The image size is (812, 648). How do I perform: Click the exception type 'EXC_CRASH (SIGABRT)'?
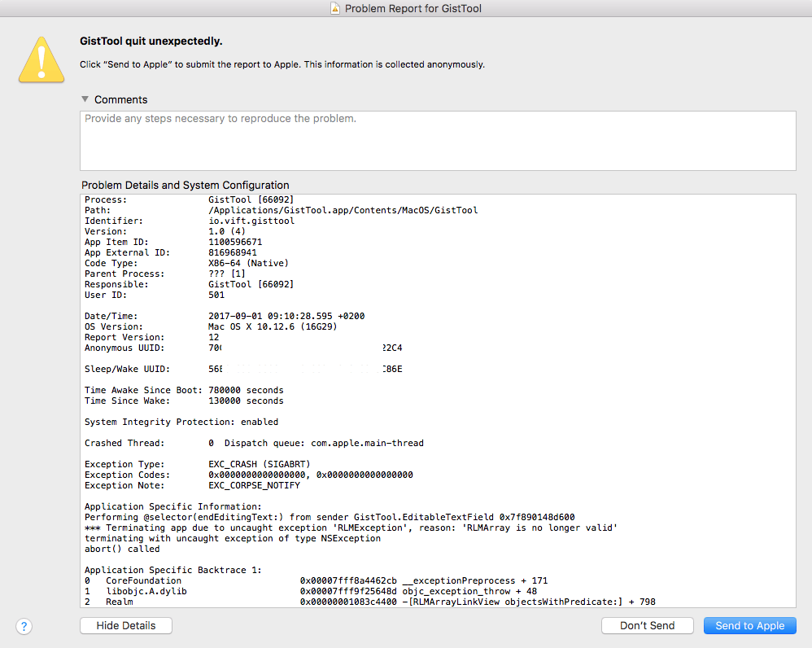[x=259, y=464]
